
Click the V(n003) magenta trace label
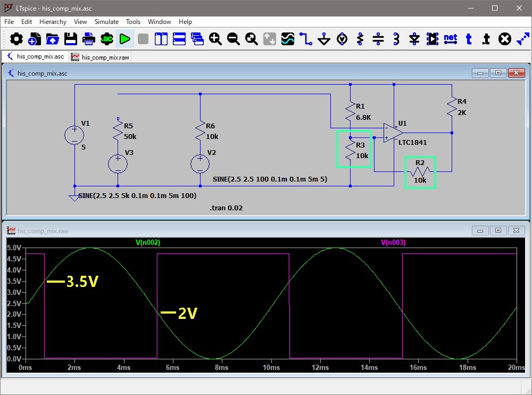[393, 242]
